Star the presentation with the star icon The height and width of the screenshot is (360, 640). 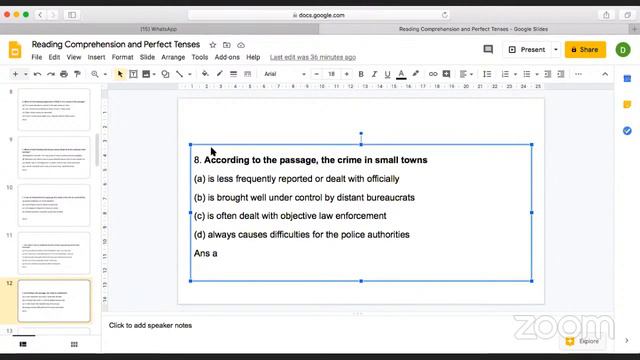[x=213, y=45]
